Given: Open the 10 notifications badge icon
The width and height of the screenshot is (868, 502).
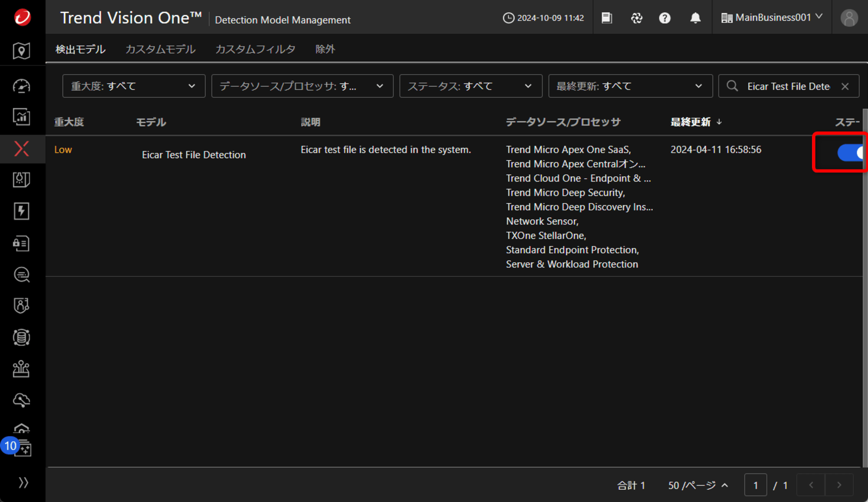Looking at the screenshot, I should pos(10,446).
